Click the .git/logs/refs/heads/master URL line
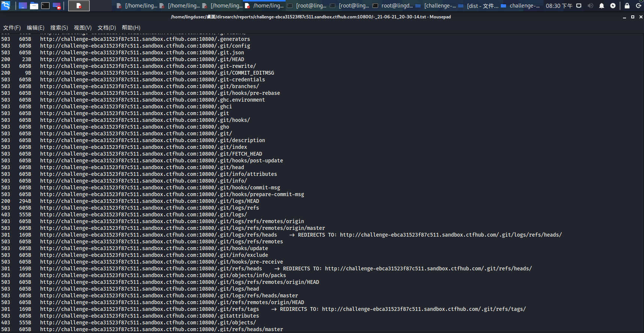644x333 pixels. tap(169, 295)
